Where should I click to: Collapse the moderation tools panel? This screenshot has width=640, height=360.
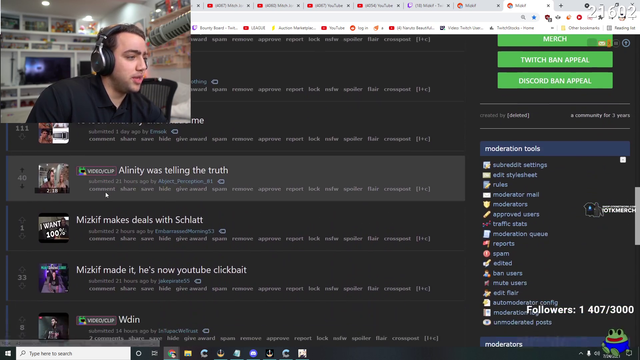point(623,160)
